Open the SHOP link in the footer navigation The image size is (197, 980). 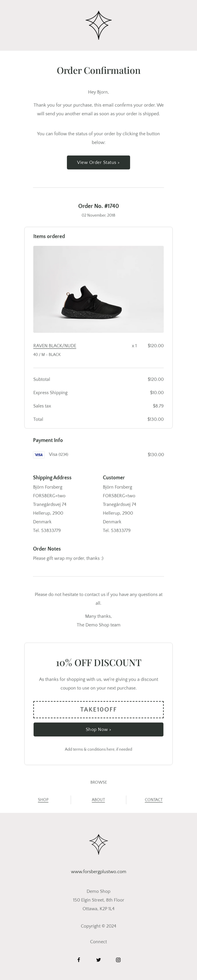(43, 800)
